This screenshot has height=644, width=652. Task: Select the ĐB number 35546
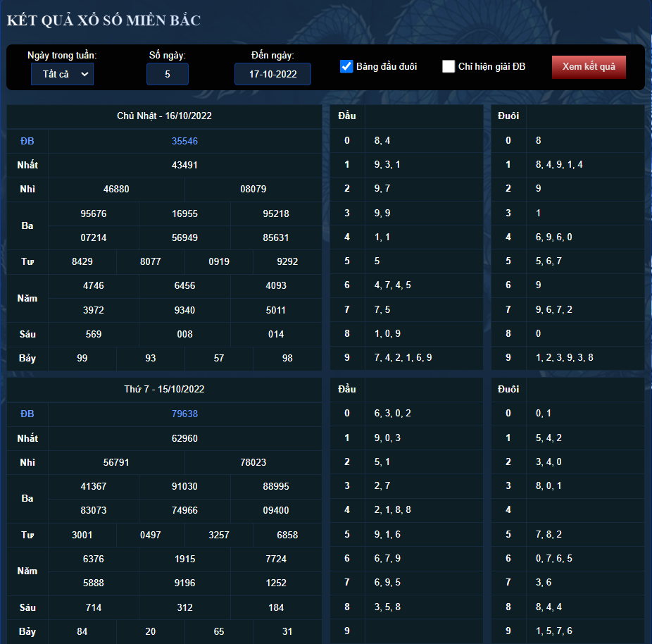tap(184, 141)
